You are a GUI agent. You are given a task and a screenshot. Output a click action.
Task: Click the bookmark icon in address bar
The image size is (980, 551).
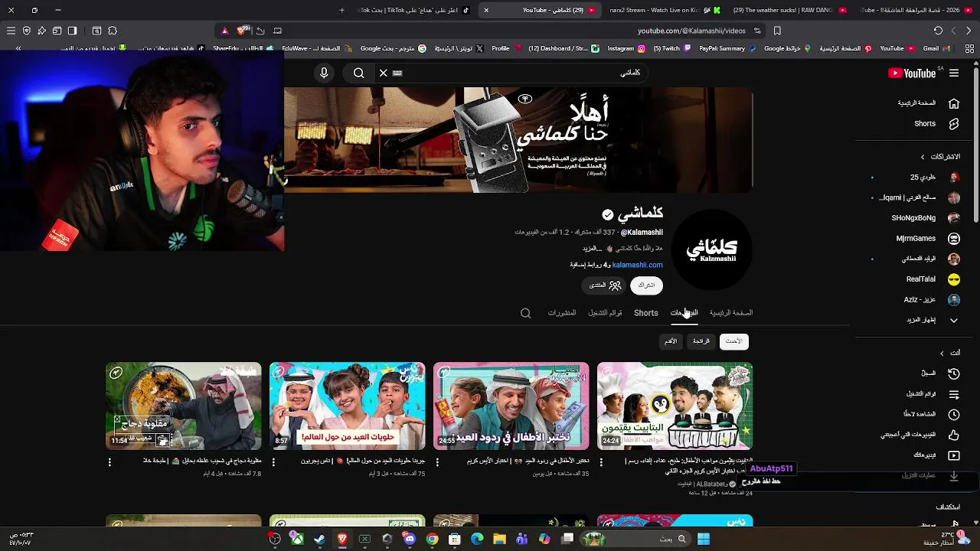tap(777, 31)
